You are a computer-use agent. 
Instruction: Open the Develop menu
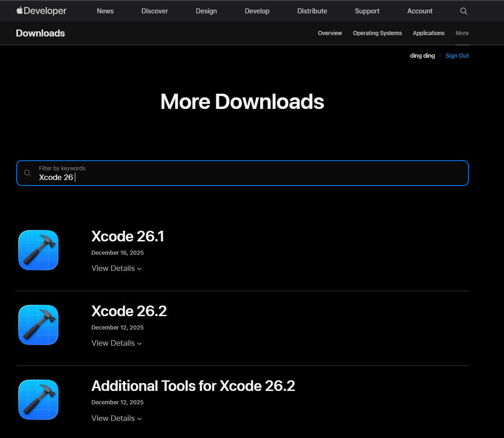tap(257, 11)
